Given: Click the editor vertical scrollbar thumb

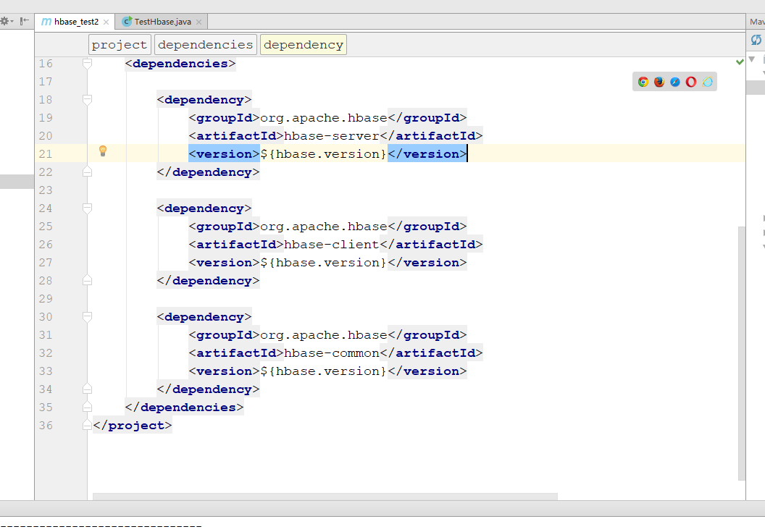Looking at the screenshot, I should [742, 353].
